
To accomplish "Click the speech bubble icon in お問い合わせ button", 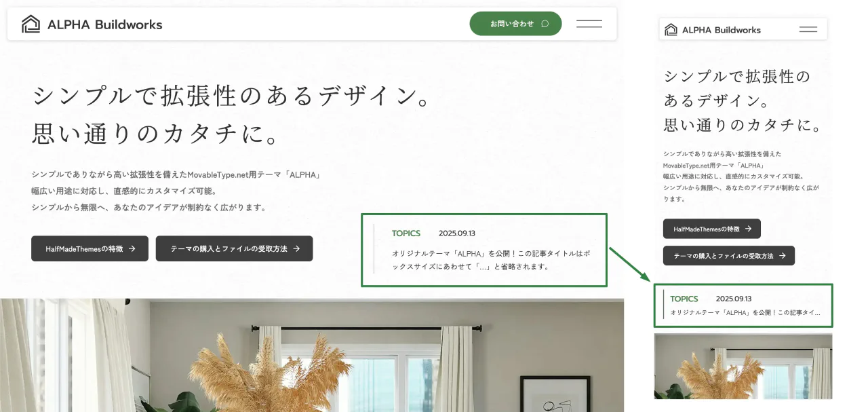I will click(x=545, y=24).
